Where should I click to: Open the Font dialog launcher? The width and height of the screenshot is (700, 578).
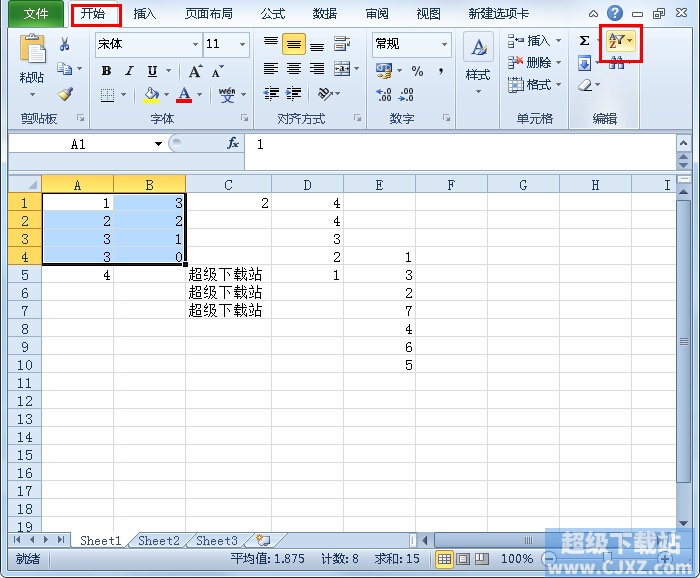[x=244, y=118]
